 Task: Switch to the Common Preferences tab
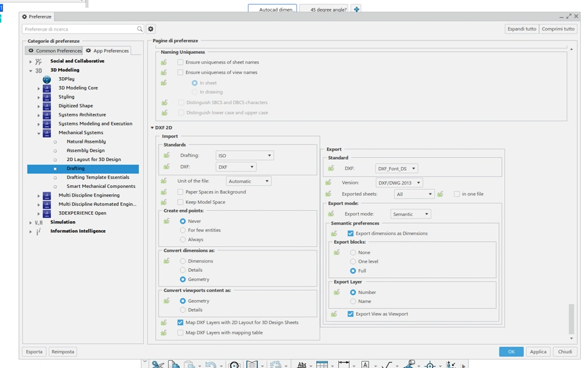55,51
